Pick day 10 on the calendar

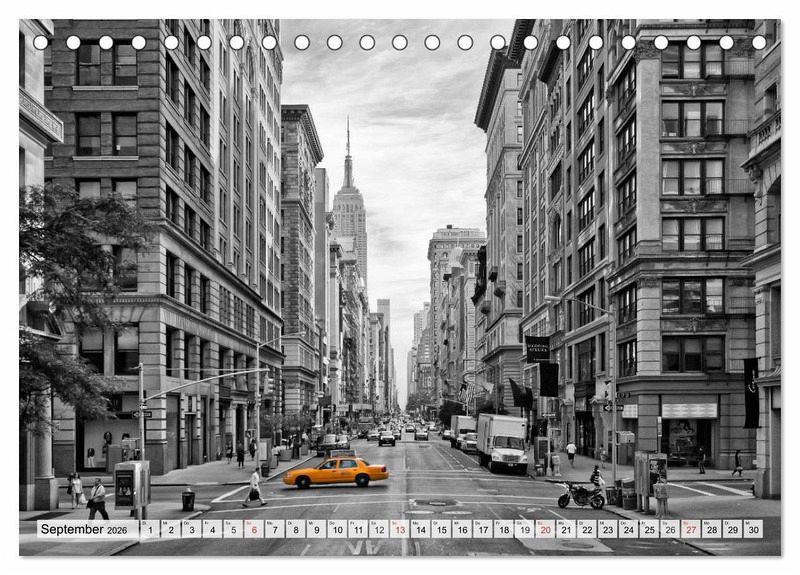point(336,529)
